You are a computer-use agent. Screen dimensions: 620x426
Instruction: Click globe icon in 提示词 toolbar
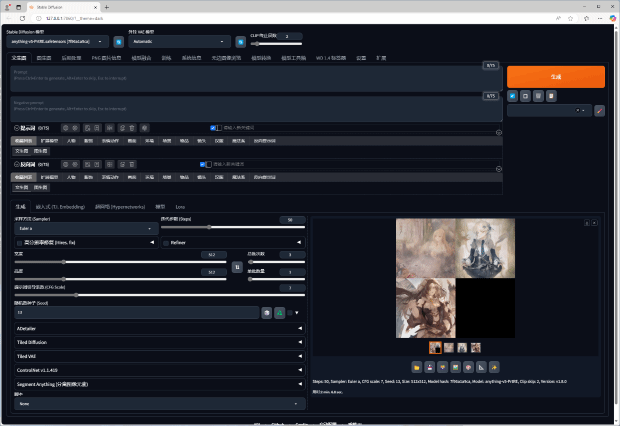coord(66,128)
